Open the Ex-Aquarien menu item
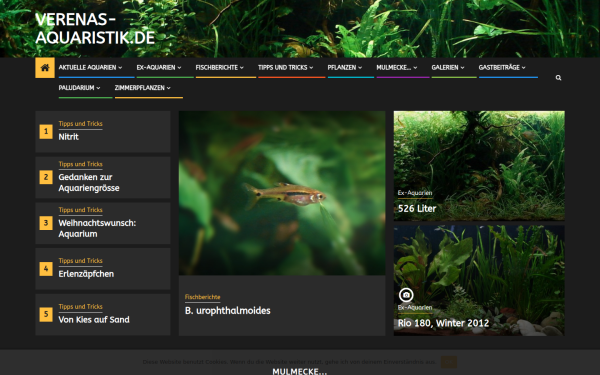The width and height of the screenshot is (600, 375). pyautogui.click(x=156, y=67)
